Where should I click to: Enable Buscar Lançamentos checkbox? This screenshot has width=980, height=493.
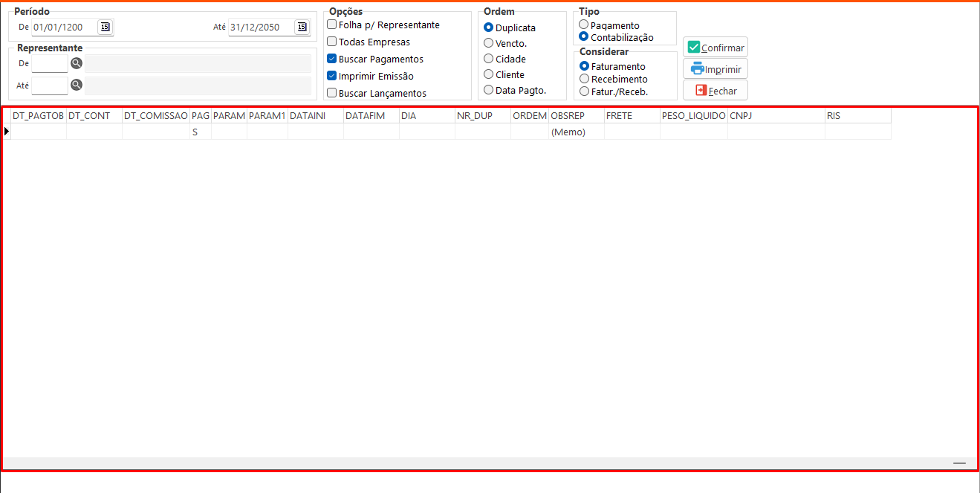click(x=332, y=93)
